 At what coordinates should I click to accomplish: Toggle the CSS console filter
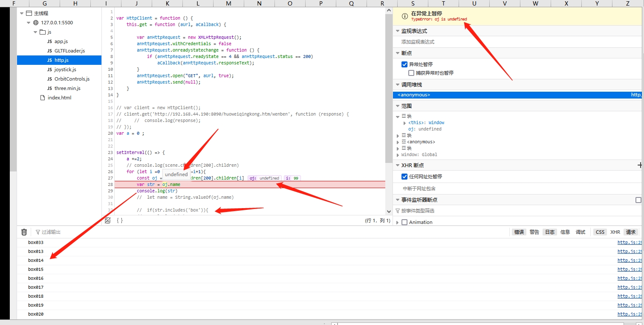coord(600,232)
